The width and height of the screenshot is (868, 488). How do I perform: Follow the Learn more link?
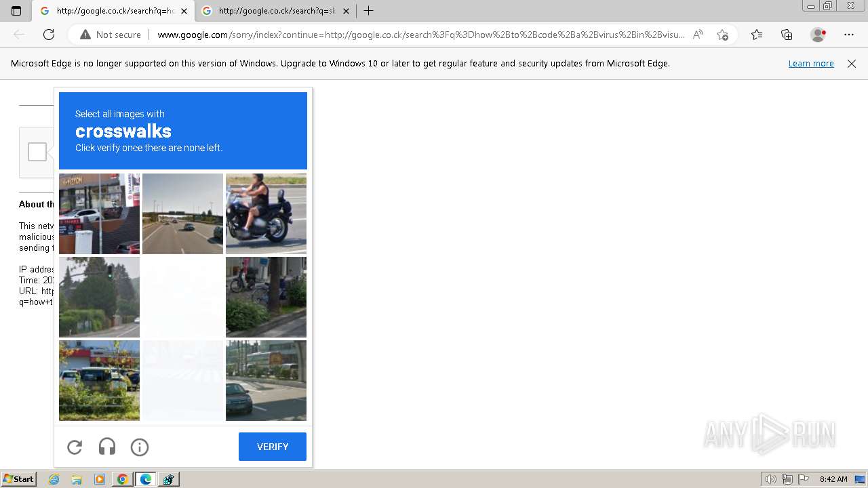811,64
